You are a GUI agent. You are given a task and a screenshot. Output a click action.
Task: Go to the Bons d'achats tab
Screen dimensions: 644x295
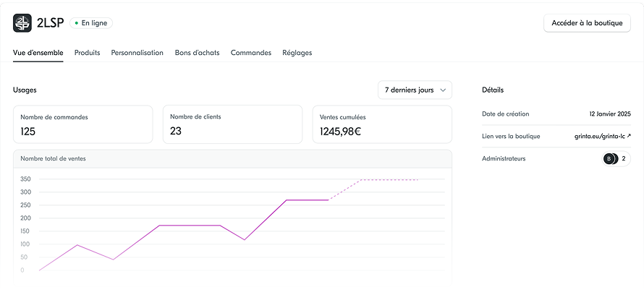pos(197,53)
